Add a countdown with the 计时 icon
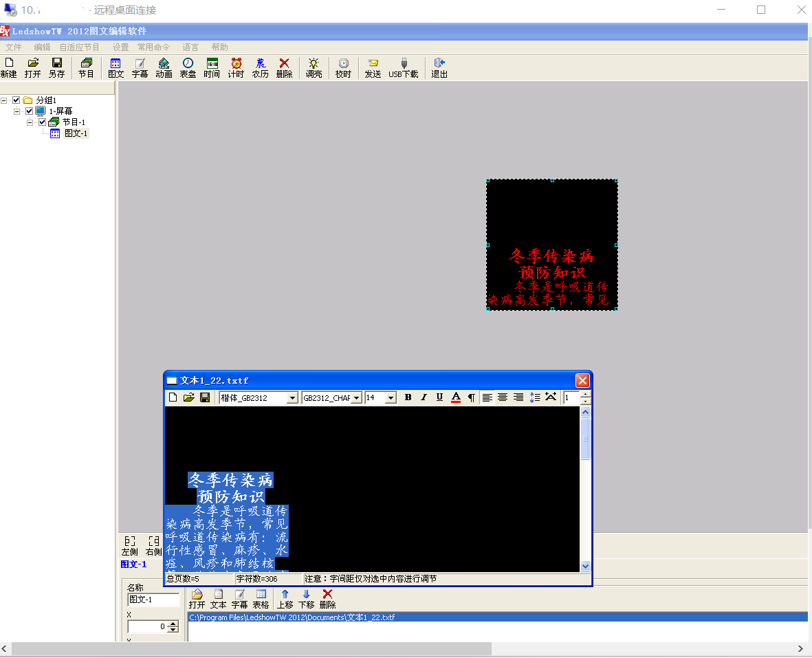 [x=236, y=68]
